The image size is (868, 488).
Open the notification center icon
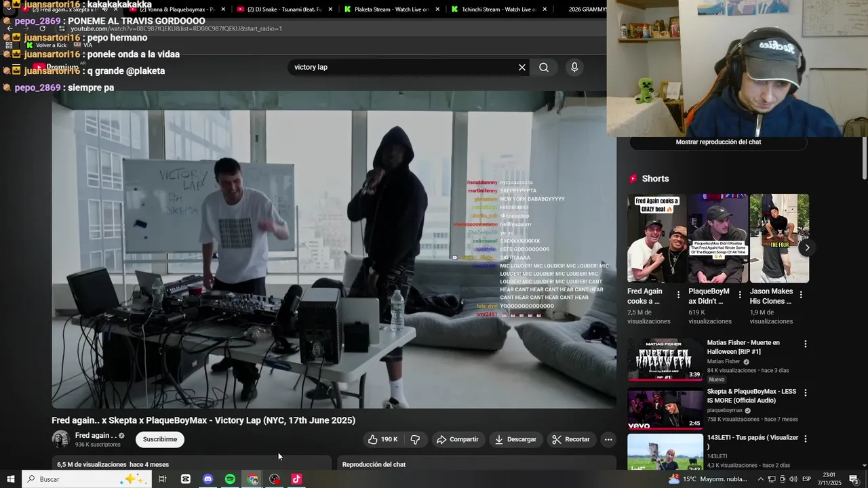[x=854, y=479]
